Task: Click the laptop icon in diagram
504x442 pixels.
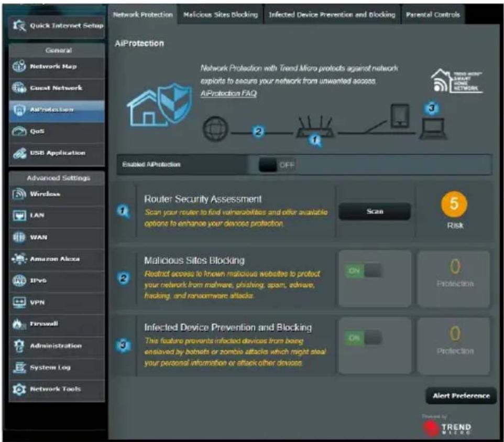Action: coord(432,128)
